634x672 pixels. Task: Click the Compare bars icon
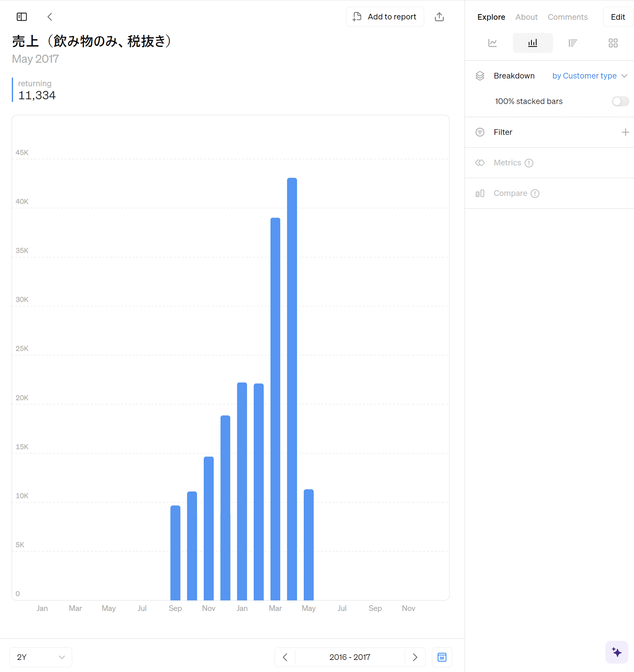(480, 193)
